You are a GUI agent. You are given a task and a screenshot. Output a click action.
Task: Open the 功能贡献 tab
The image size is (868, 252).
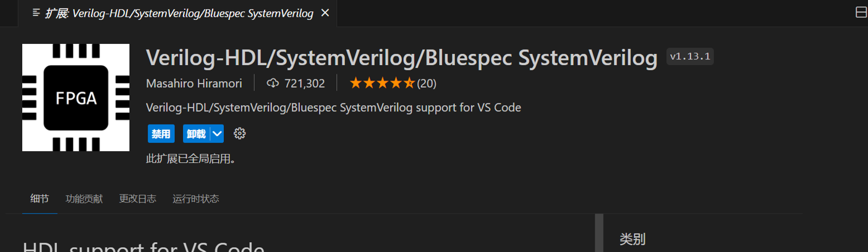coord(84,199)
